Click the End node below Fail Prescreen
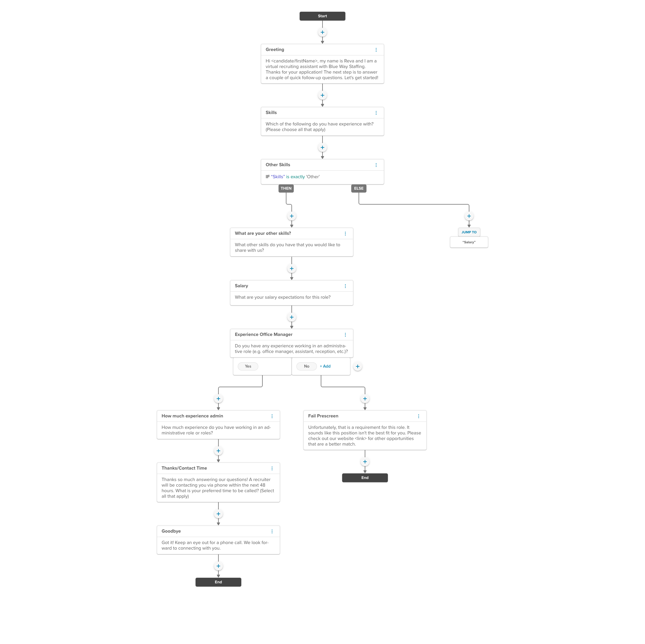The height and width of the screenshot is (644, 645). (x=365, y=478)
